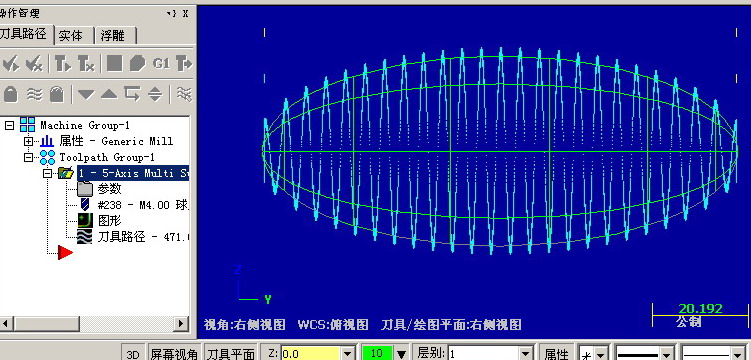Toggle locking on selected operations

[x=11, y=94]
